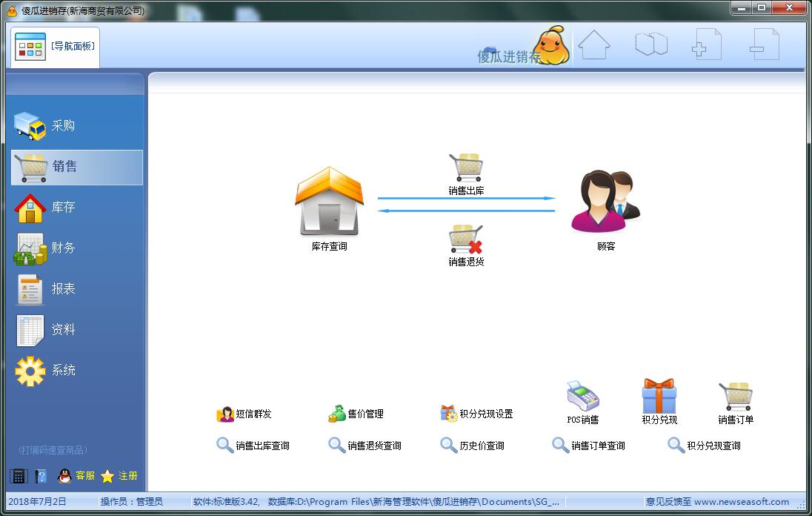Screen dimensions: 812x516
Task: Click 客服 customer service link
Action: click(x=76, y=476)
